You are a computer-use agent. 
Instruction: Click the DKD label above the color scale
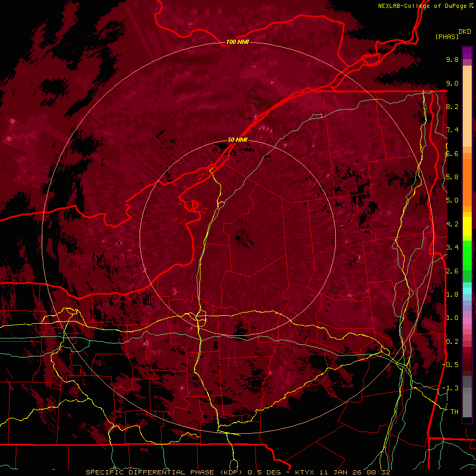coord(465,32)
